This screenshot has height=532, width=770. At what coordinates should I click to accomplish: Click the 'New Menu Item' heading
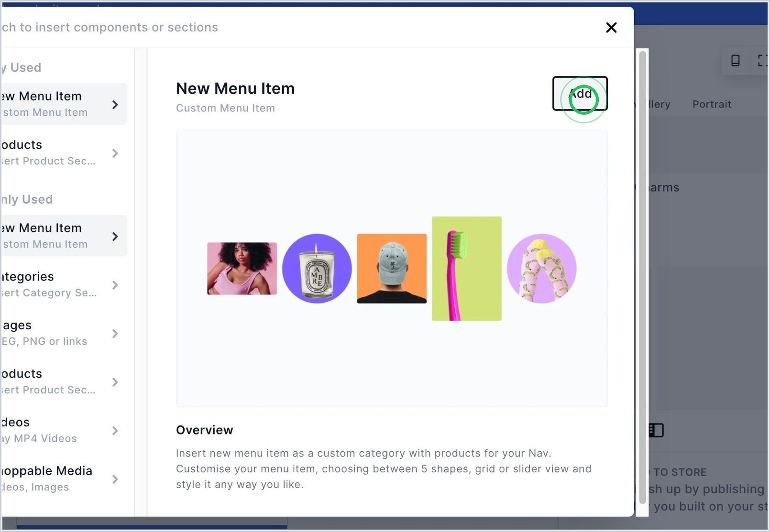pos(235,88)
